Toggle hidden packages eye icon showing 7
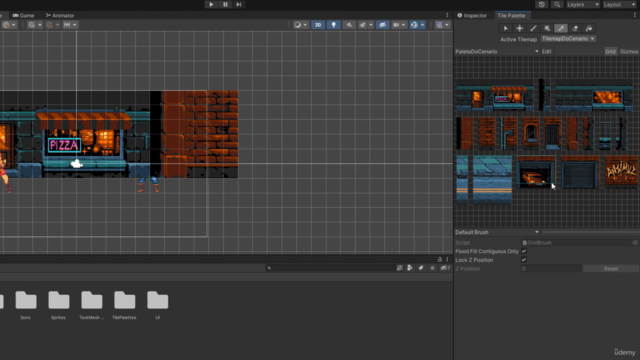The image size is (640, 360). click(x=445, y=268)
